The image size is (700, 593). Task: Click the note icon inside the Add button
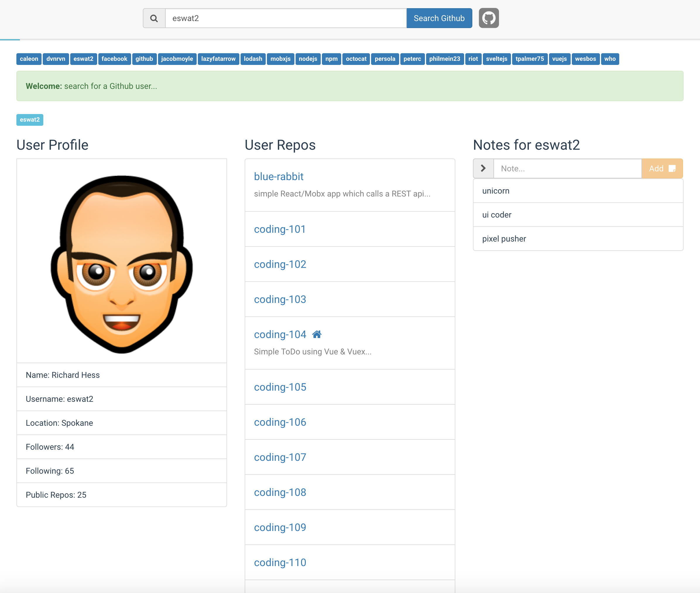(672, 168)
